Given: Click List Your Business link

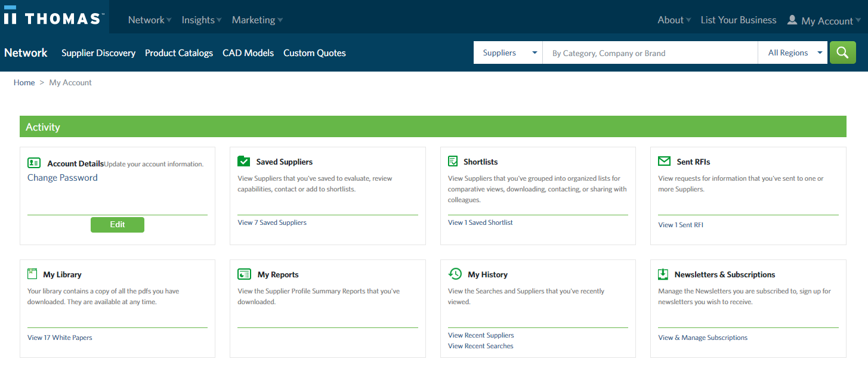Looking at the screenshot, I should (x=739, y=20).
